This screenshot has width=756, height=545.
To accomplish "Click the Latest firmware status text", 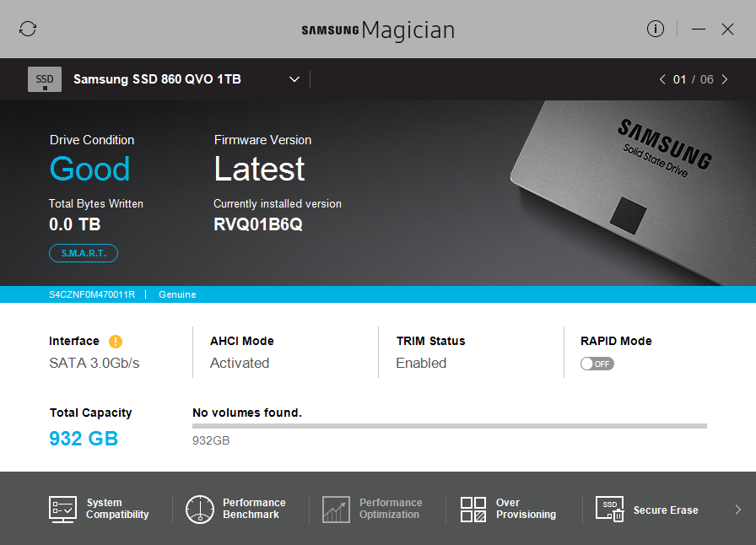I will [259, 169].
